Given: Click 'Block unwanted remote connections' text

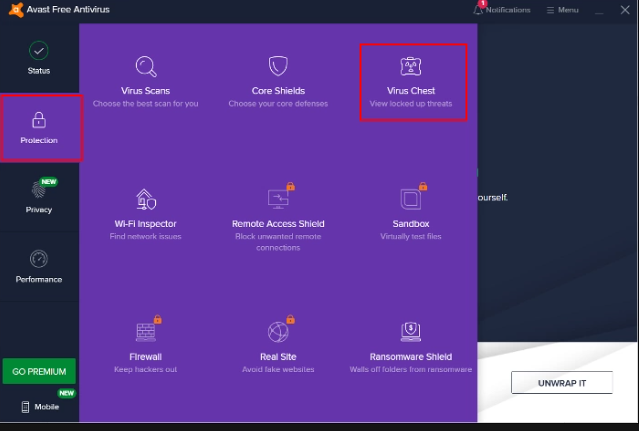Looking at the screenshot, I should [278, 242].
